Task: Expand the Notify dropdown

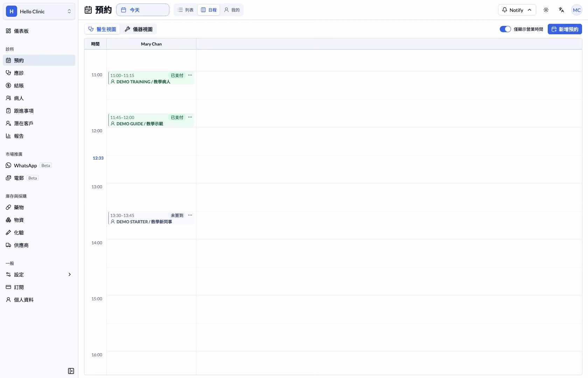Action: tap(517, 10)
